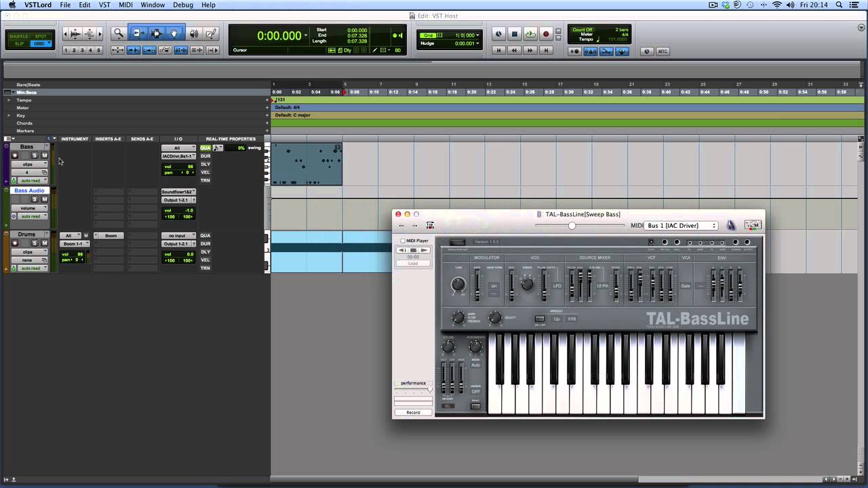Screen dimensions: 868x488
Task: Click the Record button in TAL-BassLine sidebar
Action: pyautogui.click(x=413, y=412)
